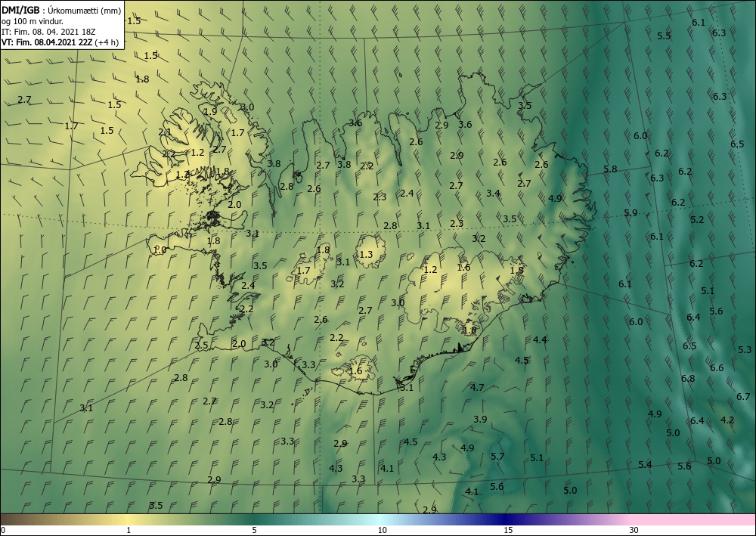Viewport: 756px width, 536px height.
Task: Click the '6.8' value on the map
Action: click(688, 379)
